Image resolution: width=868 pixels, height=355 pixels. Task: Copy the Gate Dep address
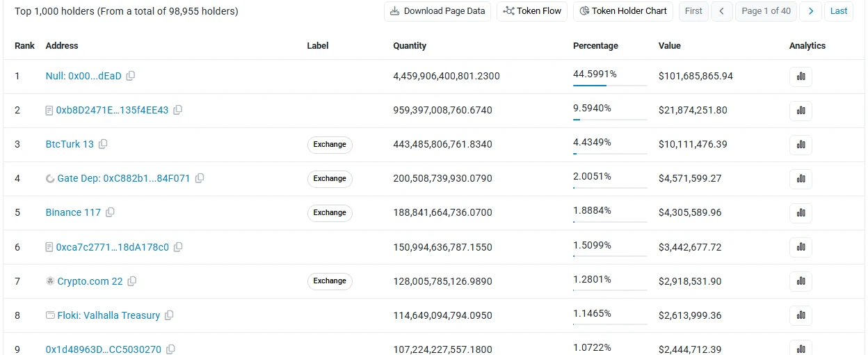coord(200,178)
